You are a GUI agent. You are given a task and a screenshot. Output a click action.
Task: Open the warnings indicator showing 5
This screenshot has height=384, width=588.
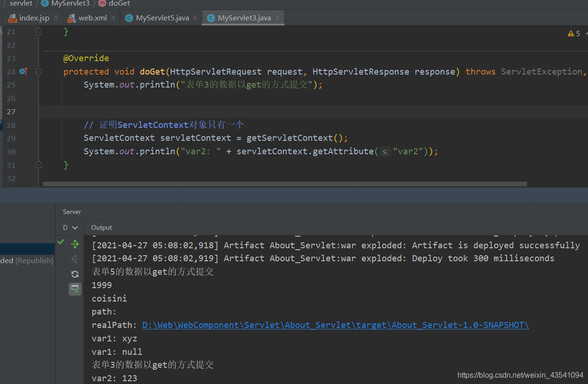point(574,33)
